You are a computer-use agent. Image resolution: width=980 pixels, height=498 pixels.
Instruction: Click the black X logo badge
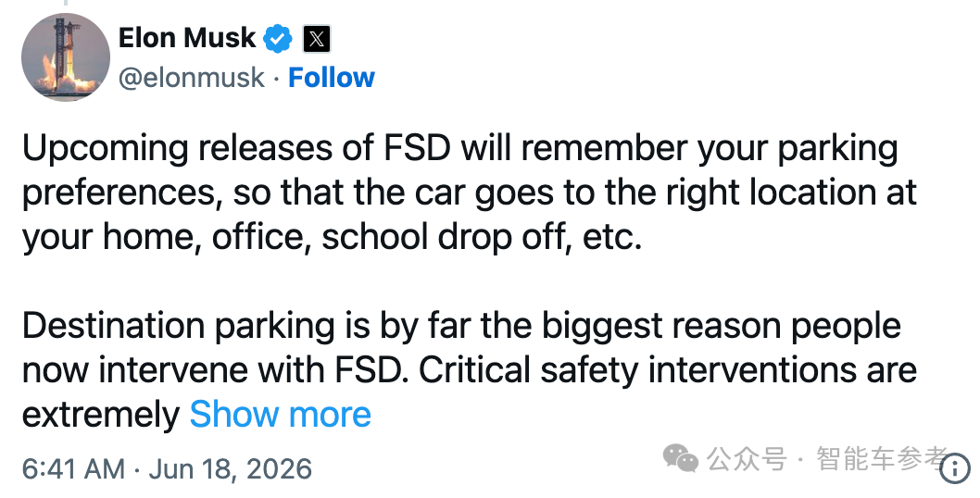tap(317, 40)
